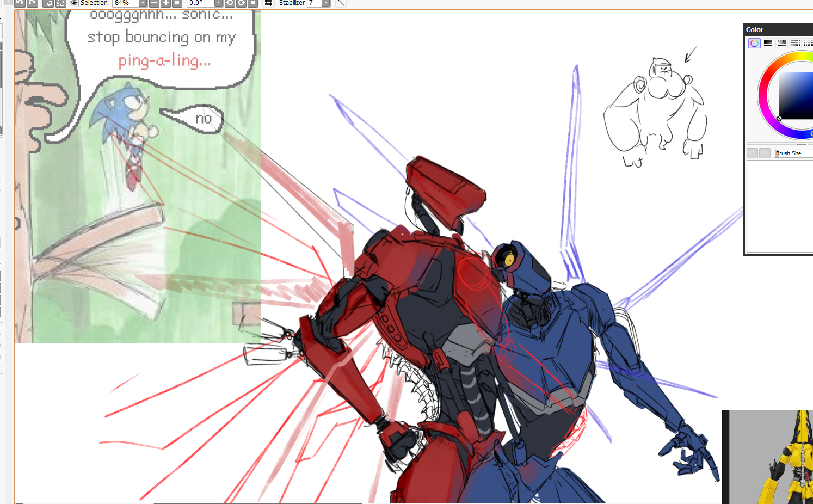Click the Brush Size field
Image resolution: width=813 pixels, height=504 pixels.
coord(793,153)
